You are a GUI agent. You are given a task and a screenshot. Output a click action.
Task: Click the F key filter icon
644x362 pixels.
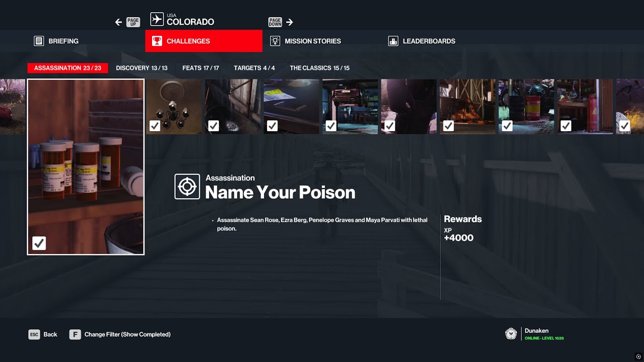tap(75, 334)
